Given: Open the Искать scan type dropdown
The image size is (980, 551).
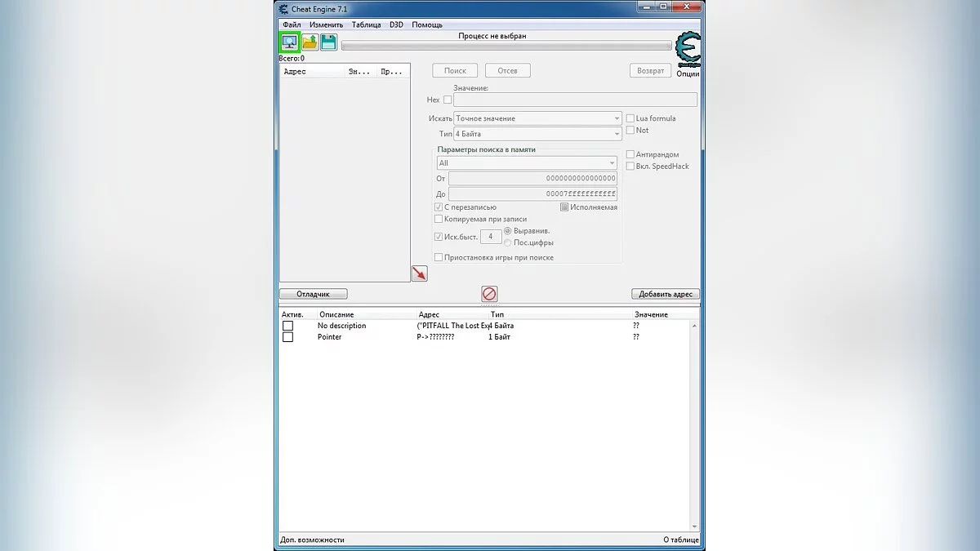Looking at the screenshot, I should tap(537, 118).
